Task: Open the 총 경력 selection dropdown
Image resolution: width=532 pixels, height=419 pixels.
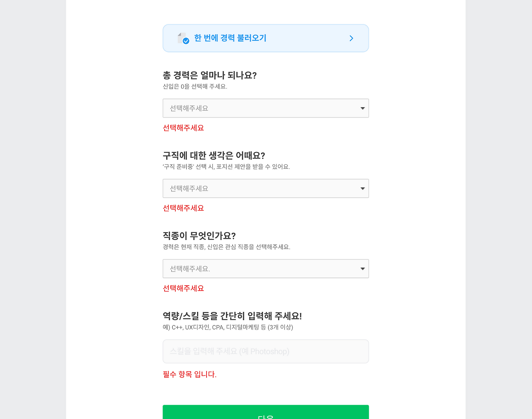Action: [266, 108]
